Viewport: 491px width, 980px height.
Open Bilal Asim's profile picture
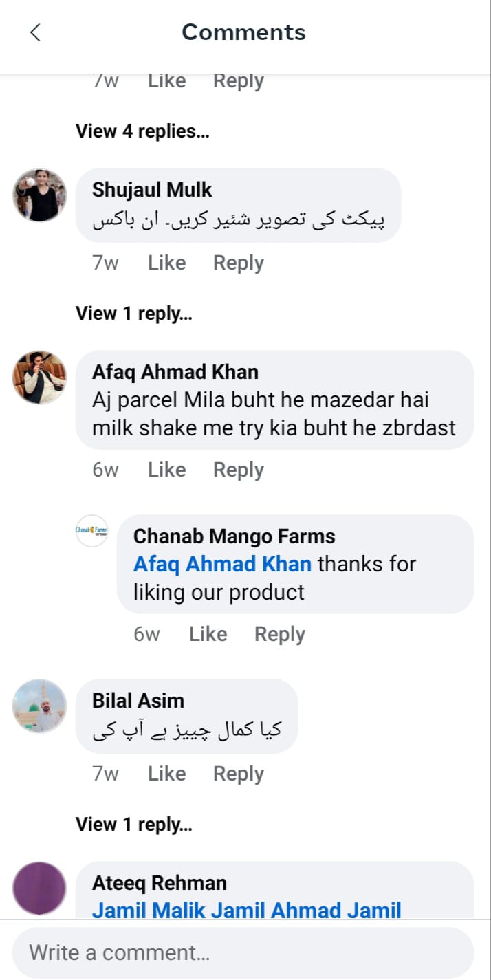40,706
